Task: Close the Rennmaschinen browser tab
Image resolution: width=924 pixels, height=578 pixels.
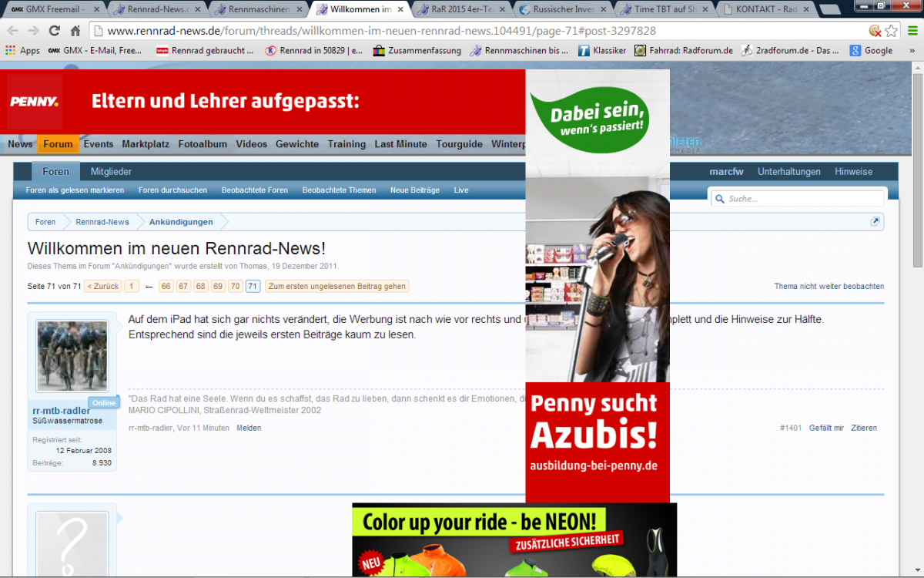Action: pos(299,9)
